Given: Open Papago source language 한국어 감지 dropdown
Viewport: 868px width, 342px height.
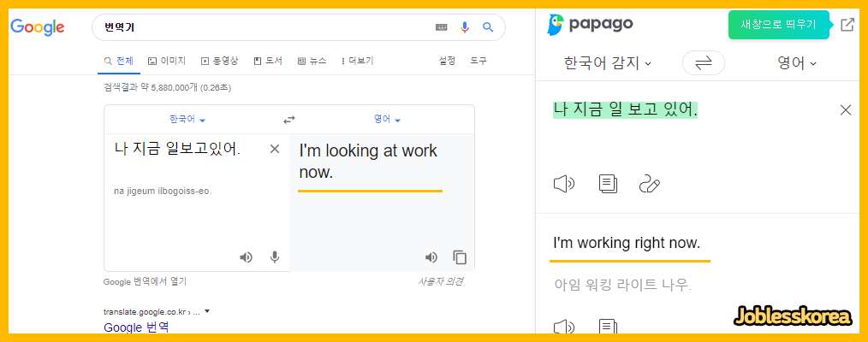Looking at the screenshot, I should pos(607,63).
